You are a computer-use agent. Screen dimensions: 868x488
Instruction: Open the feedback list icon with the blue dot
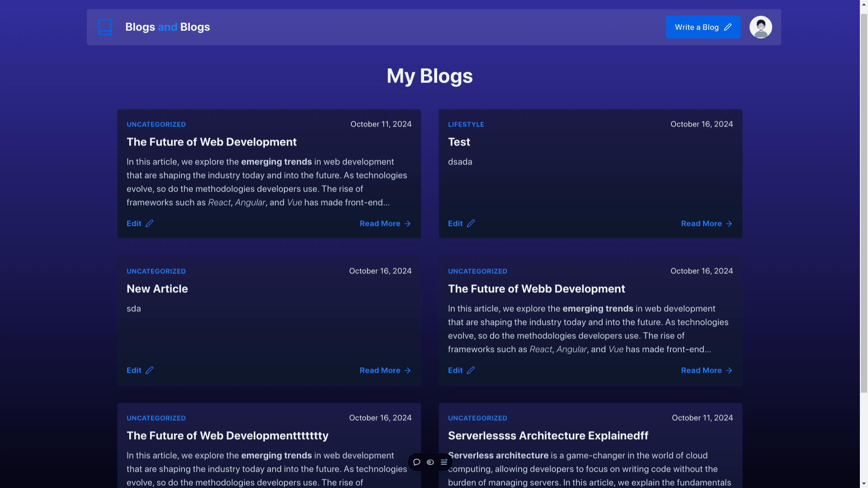[x=443, y=462]
